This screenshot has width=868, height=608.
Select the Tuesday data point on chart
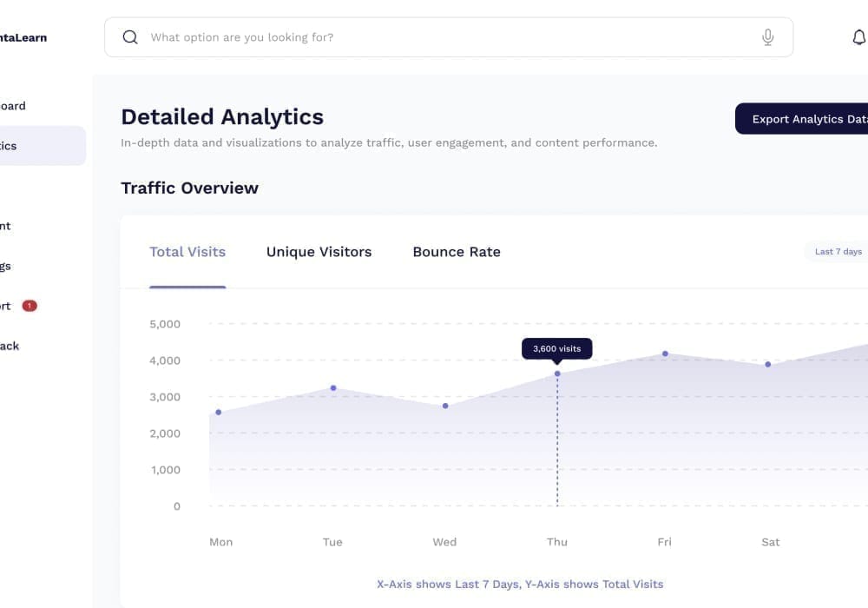[333, 388]
